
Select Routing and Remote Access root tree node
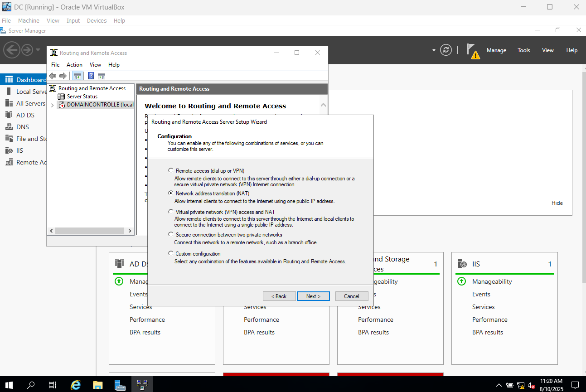[x=92, y=88]
